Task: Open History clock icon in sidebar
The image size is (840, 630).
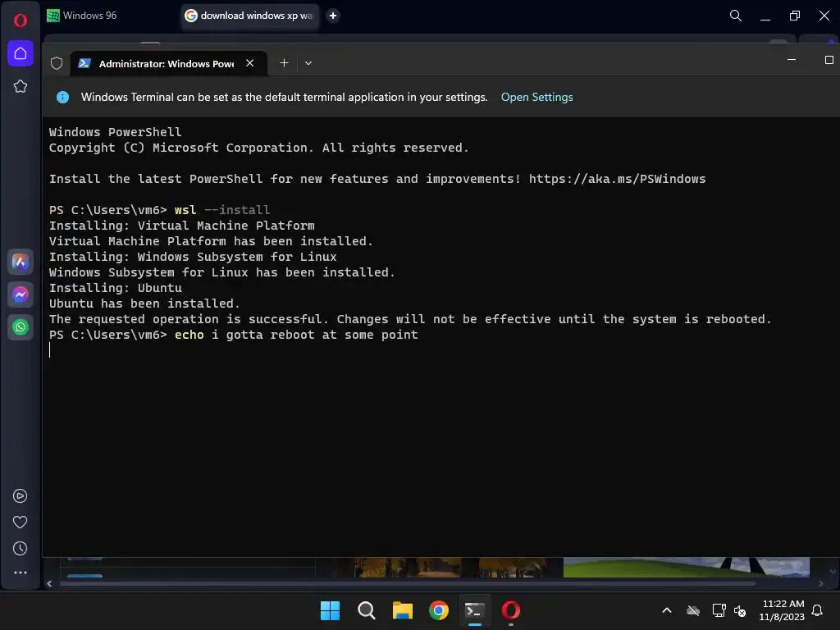Action: point(21,549)
